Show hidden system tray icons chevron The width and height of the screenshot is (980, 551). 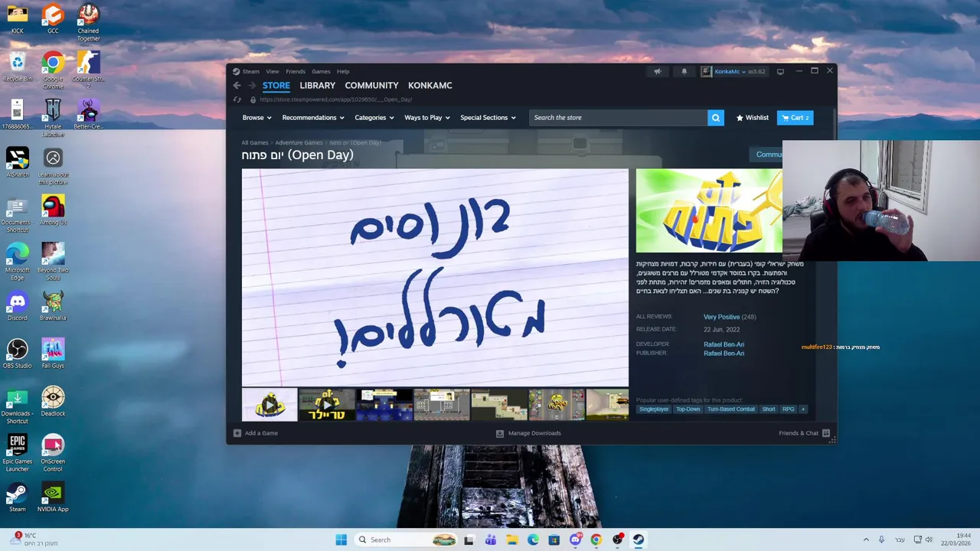coord(866,540)
